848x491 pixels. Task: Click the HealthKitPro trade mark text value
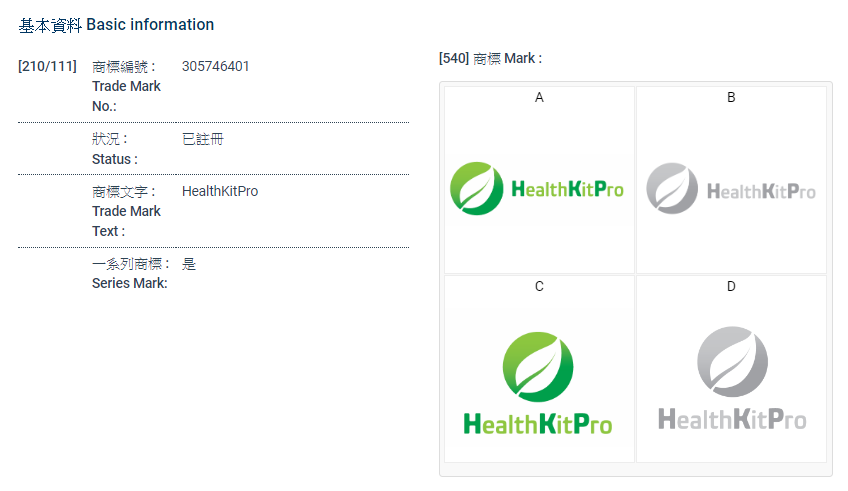point(220,191)
